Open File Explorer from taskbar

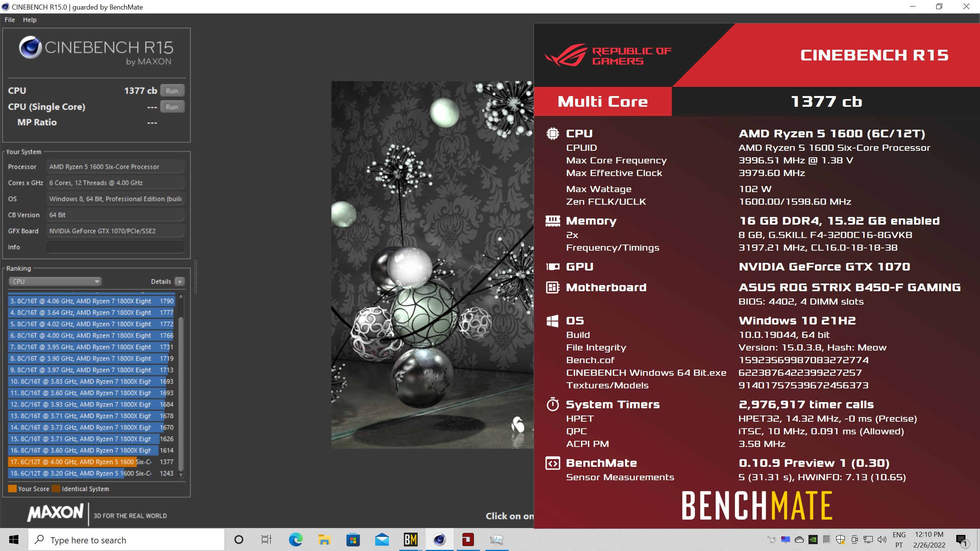pyautogui.click(x=324, y=540)
